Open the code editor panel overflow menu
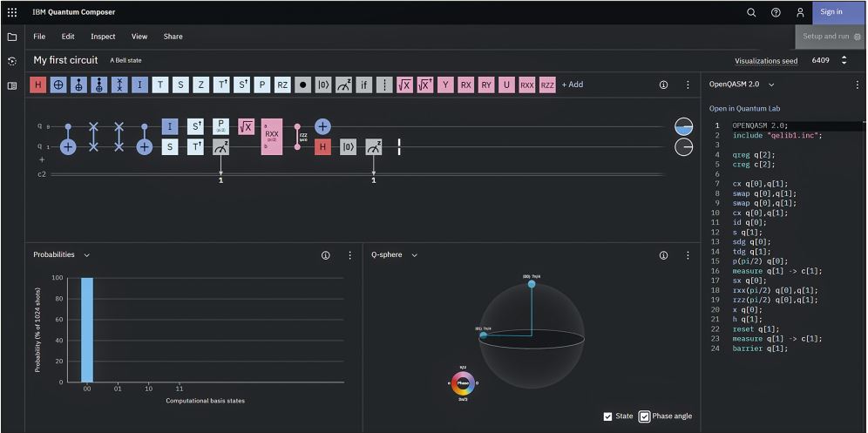 pos(858,85)
